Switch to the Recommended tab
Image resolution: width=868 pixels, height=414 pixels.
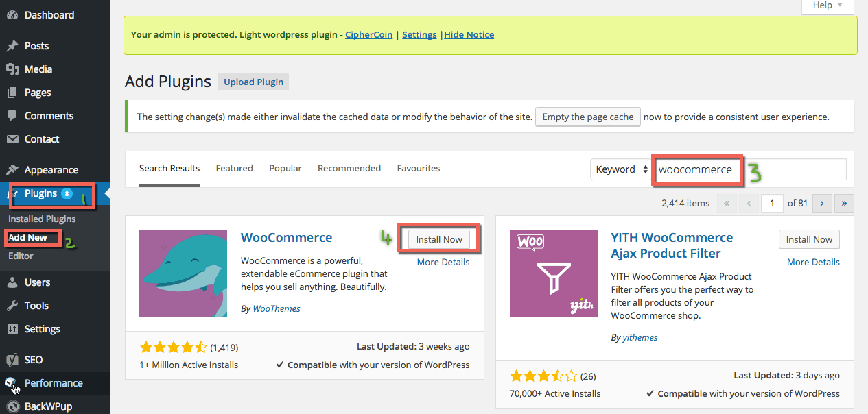pos(349,169)
